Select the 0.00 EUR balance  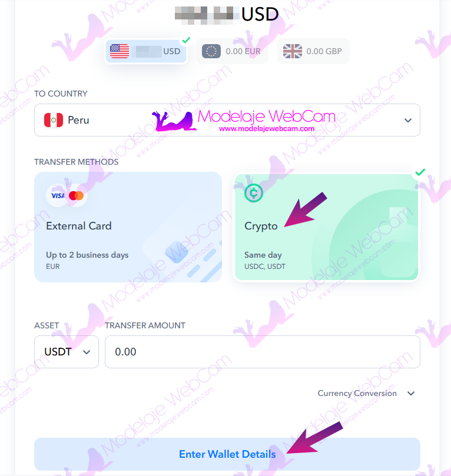tap(233, 51)
